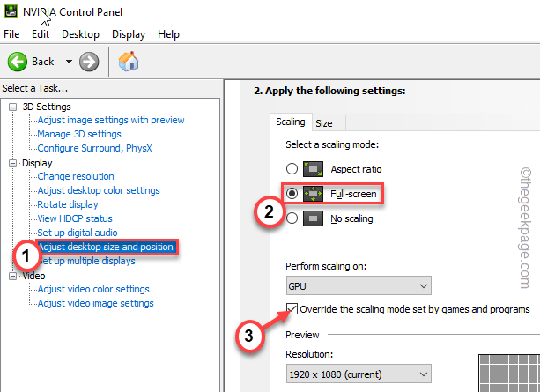This screenshot has width=540, height=392.
Task: Click the green Back arrow icon
Action: (x=18, y=62)
